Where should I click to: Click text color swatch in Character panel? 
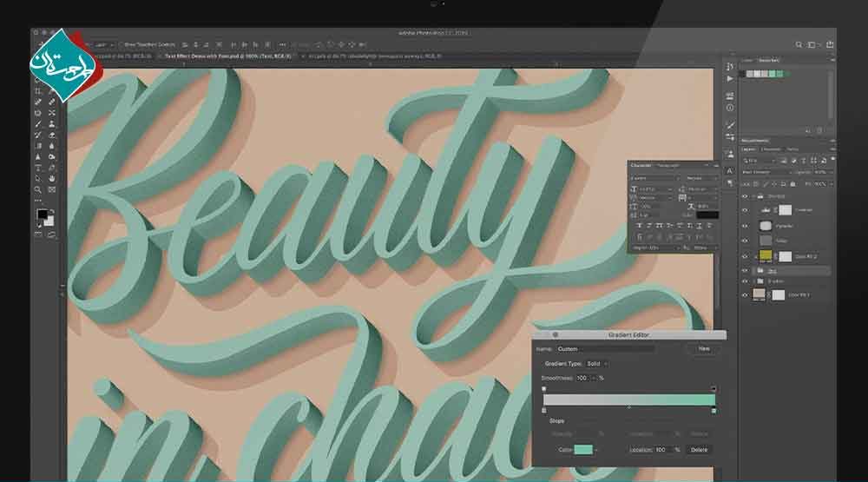tap(707, 215)
